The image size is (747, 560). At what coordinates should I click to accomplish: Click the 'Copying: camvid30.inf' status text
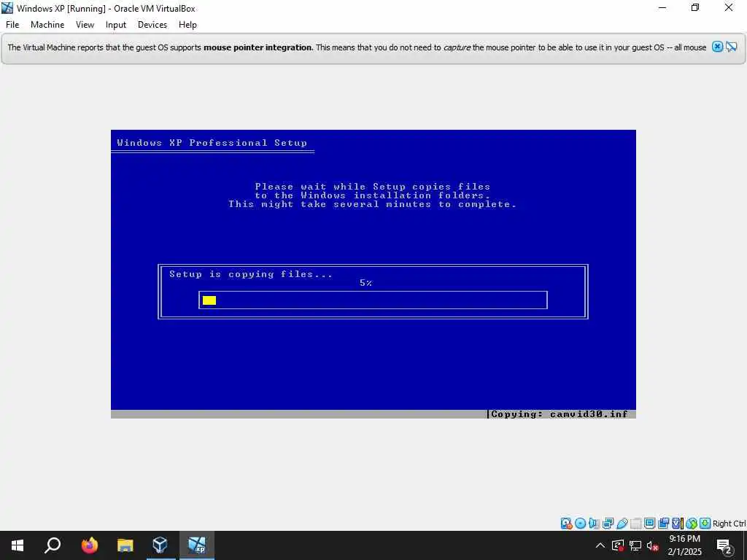pyautogui.click(x=560, y=414)
